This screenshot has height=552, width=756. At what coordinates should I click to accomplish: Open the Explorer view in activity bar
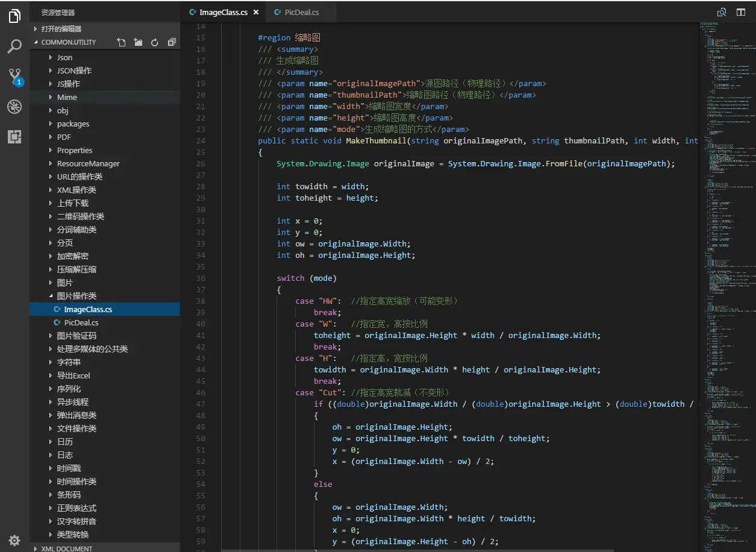tap(14, 16)
